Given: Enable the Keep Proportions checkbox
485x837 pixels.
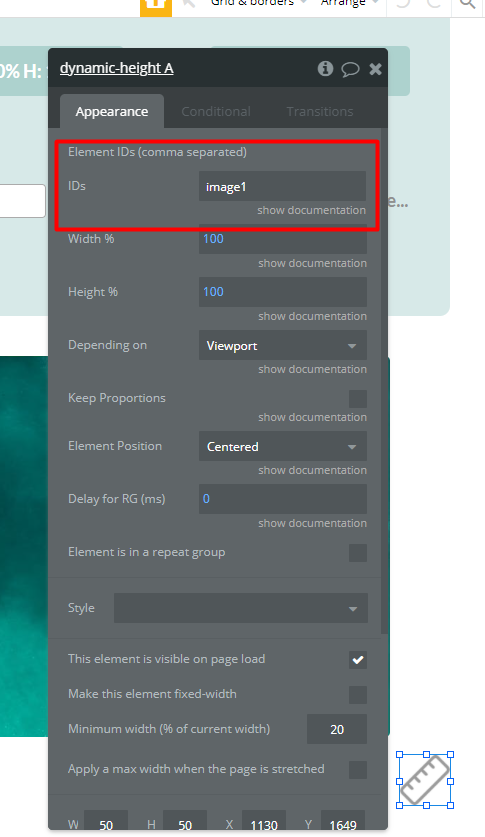Looking at the screenshot, I should [x=357, y=399].
